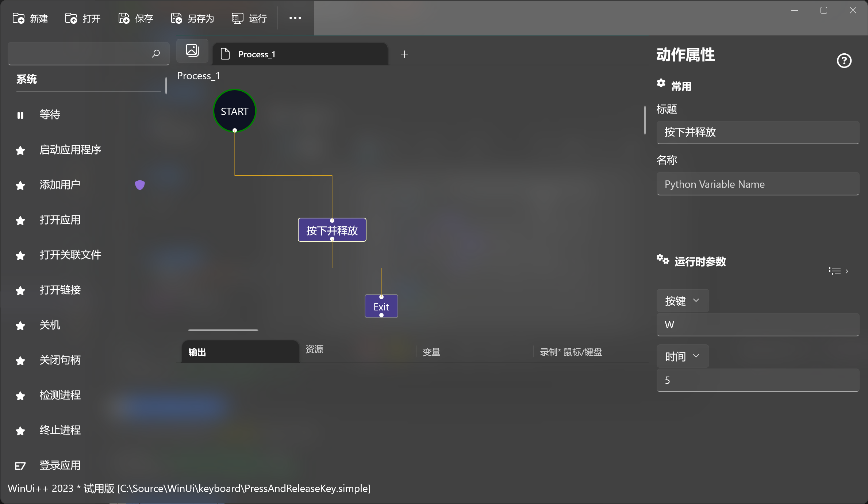Open the 录制 鼠标/键盘 tab
This screenshot has height=504, width=868.
coord(571,352)
